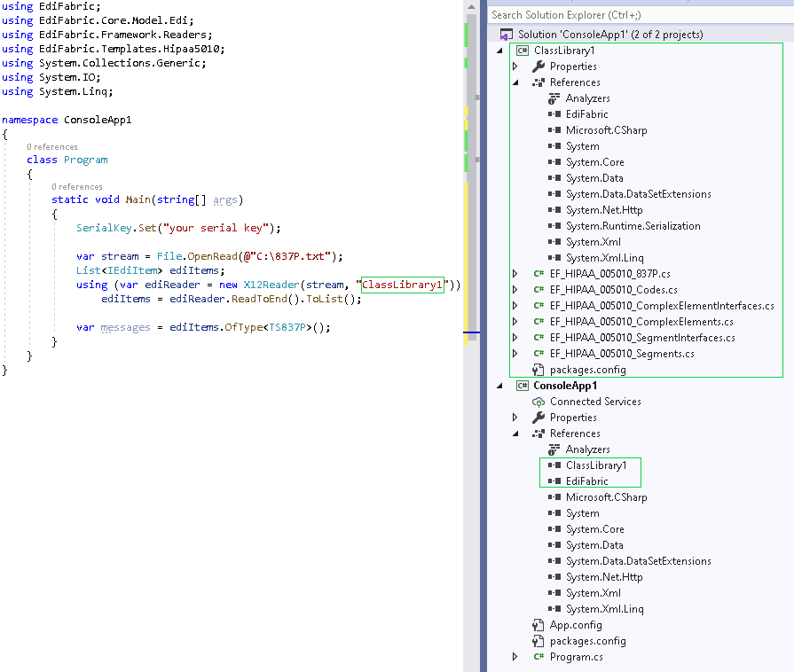Click the "ClassLibrary1" string literal in code
Viewport: 794px width, 672px height.
tap(403, 285)
